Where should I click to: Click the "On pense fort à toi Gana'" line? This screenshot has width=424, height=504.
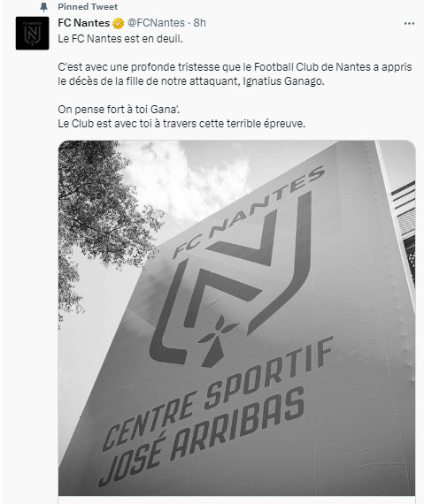click(x=119, y=110)
